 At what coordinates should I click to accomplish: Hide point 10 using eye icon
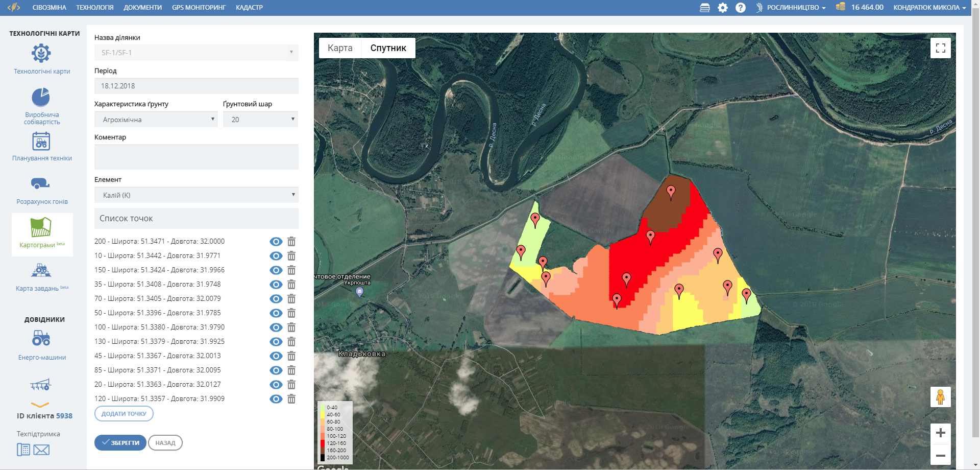point(276,256)
